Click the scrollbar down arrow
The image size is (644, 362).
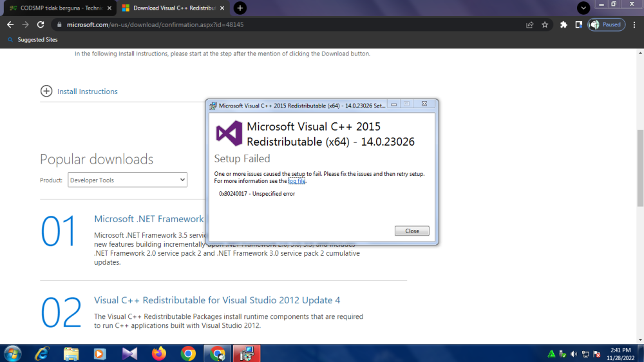[640, 340]
